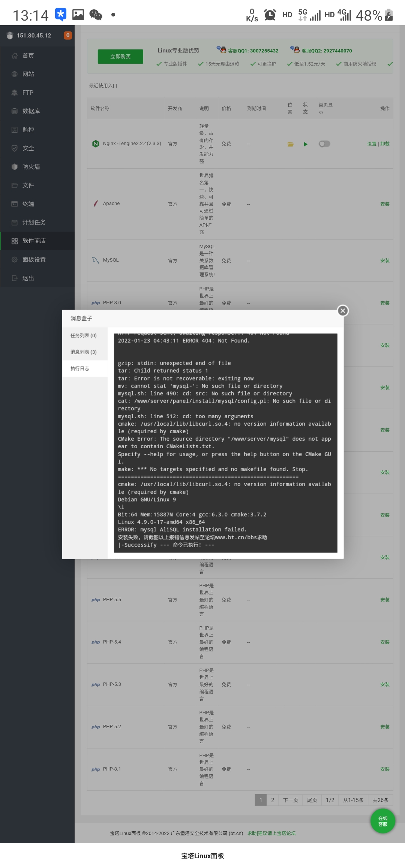Open Nginx 设置 settings link
Screen dimensions: 405x868
(372, 144)
